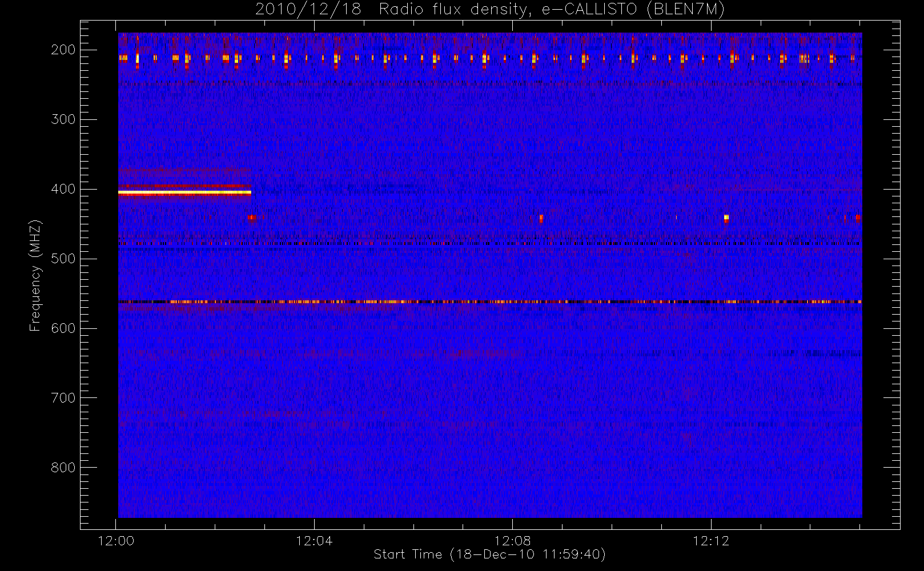Click the continuous orange line near 560 MHz
Image resolution: width=924 pixels, height=571 pixels.
coord(489,301)
